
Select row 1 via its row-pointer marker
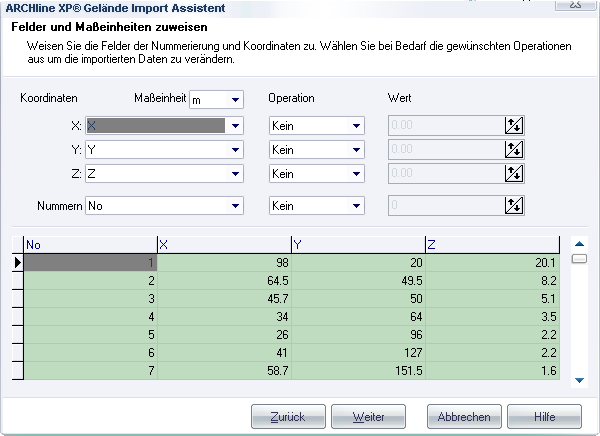coord(18,263)
